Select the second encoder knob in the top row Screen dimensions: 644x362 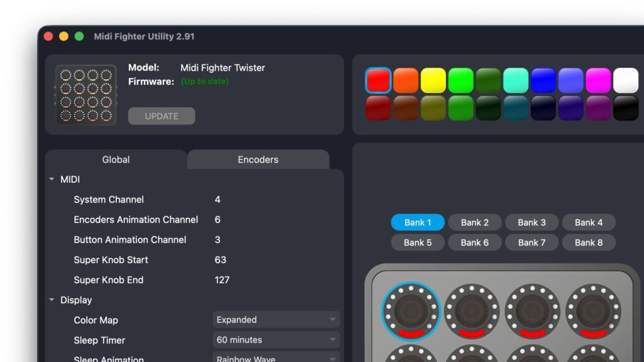click(x=472, y=312)
